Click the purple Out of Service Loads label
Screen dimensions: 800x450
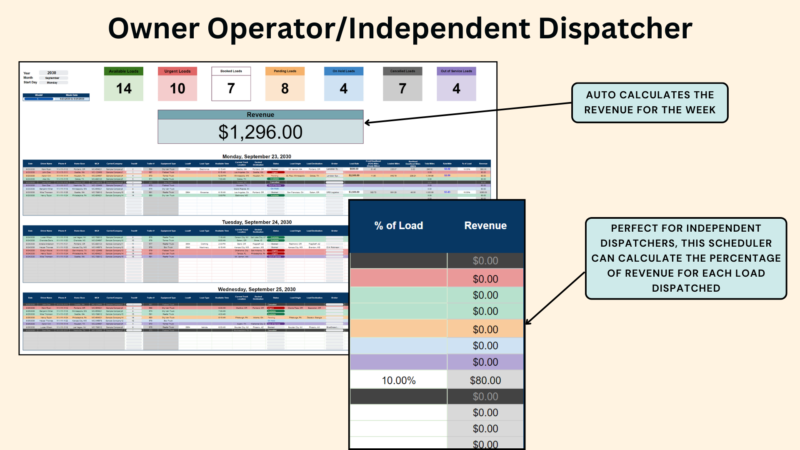(x=456, y=71)
